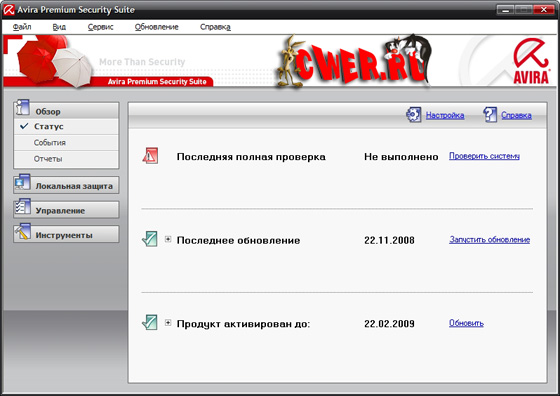Click the green check icon for last update
560x396 pixels.
pyautogui.click(x=150, y=239)
